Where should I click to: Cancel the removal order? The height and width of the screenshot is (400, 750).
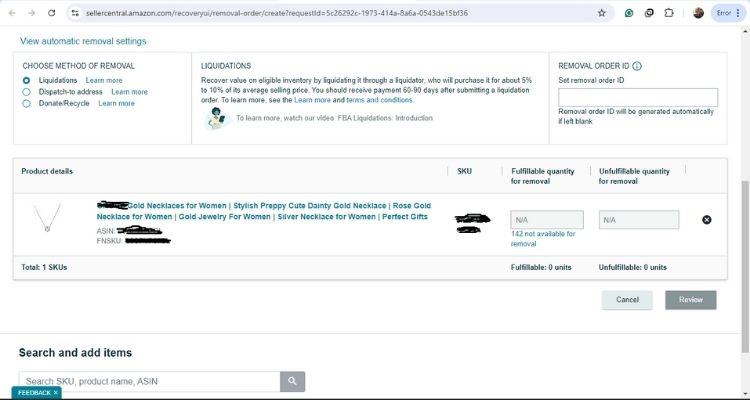[x=627, y=300]
